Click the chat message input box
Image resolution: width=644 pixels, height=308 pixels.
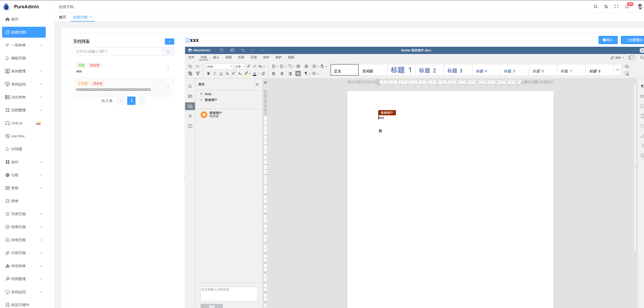[x=229, y=294]
